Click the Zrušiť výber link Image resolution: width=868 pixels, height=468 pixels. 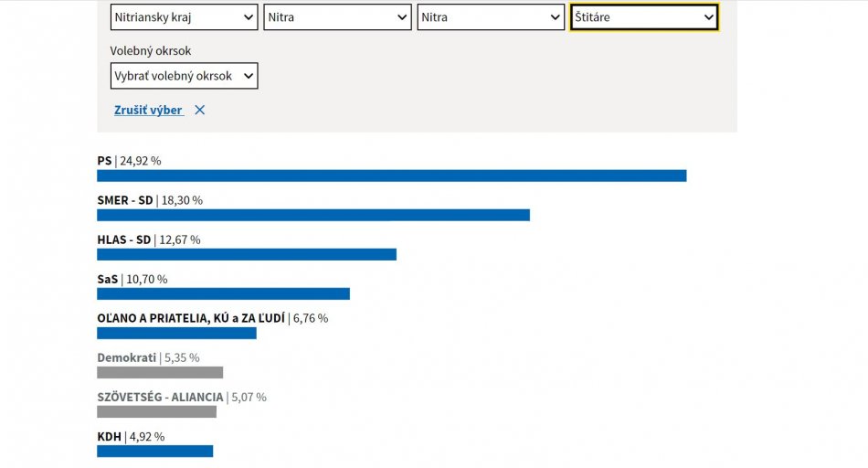pos(148,110)
